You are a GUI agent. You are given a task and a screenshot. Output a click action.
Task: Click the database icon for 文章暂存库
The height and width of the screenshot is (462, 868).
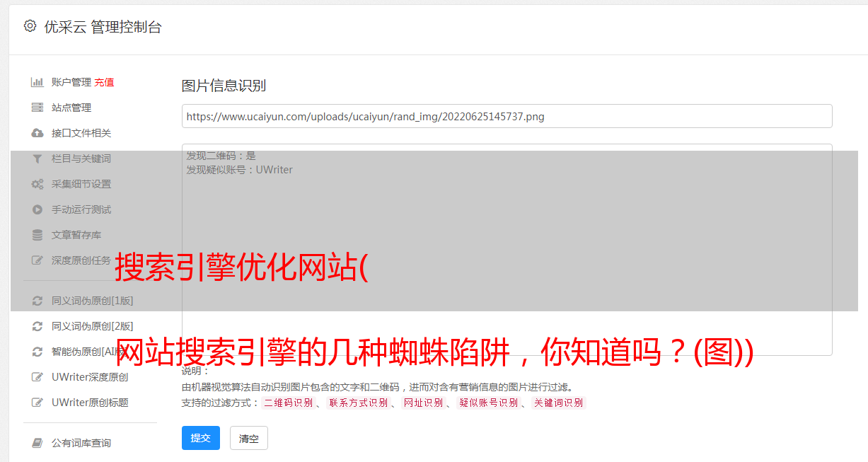37,235
